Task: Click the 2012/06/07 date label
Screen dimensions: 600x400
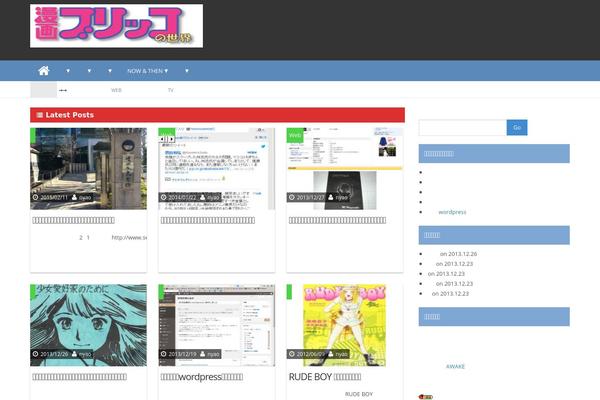Action: coord(310,354)
